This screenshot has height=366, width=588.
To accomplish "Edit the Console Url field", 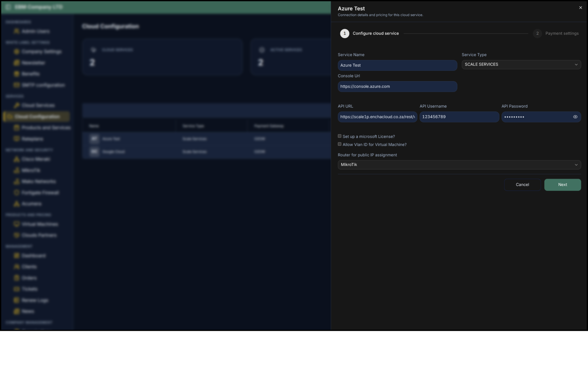I will (397, 87).
